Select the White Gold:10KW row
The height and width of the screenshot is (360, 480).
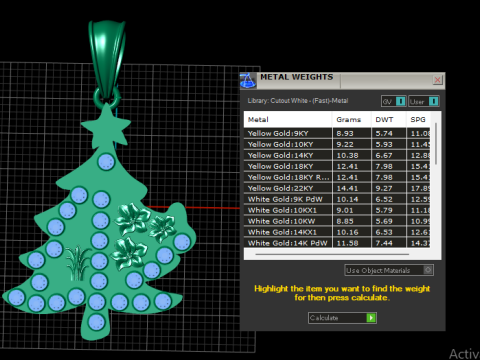[x=337, y=221]
